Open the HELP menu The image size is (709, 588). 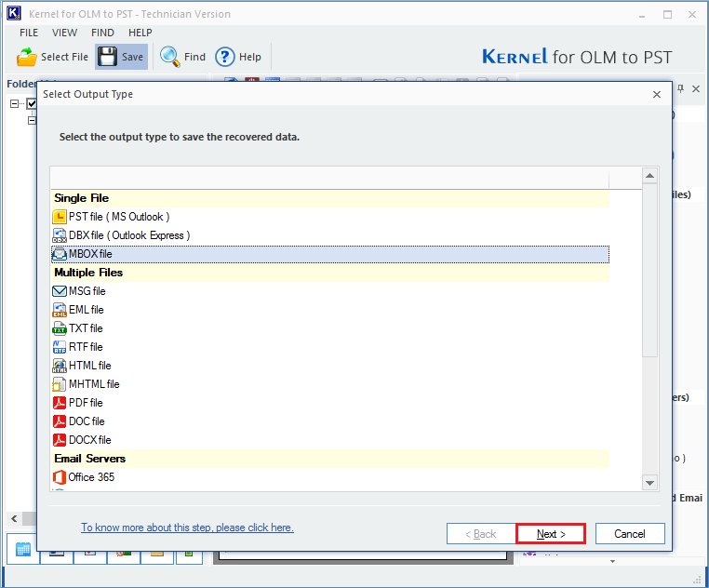coord(140,33)
